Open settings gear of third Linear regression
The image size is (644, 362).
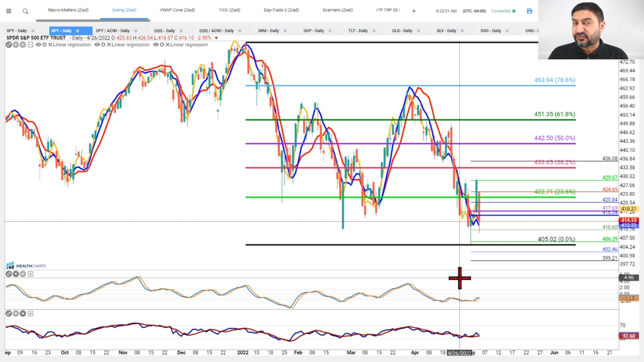pyautogui.click(x=162, y=45)
